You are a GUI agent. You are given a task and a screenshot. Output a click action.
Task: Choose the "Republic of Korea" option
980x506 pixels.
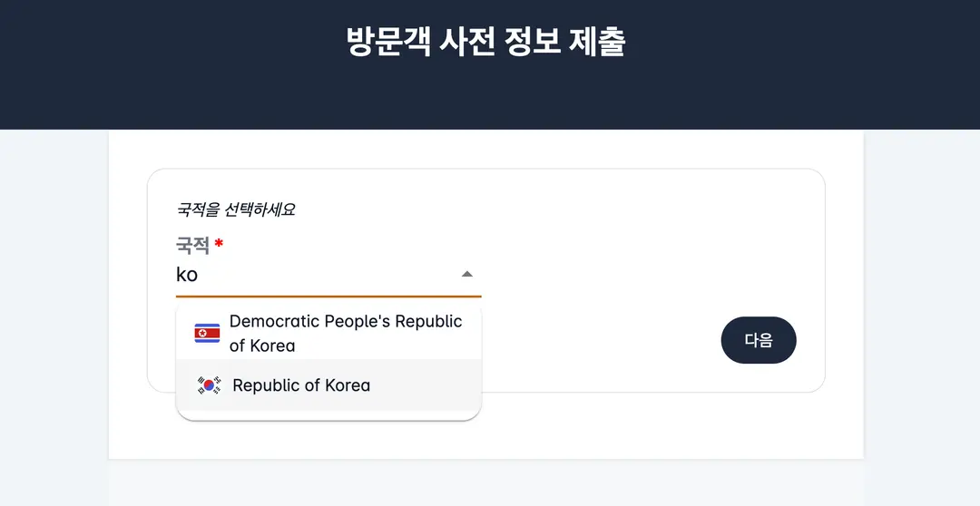point(328,384)
